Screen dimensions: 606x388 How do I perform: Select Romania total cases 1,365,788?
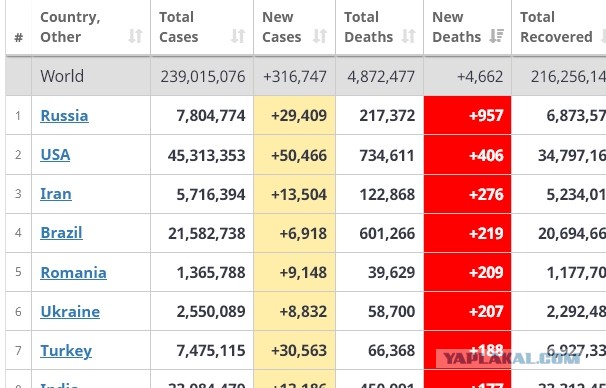pyautogui.click(x=211, y=272)
